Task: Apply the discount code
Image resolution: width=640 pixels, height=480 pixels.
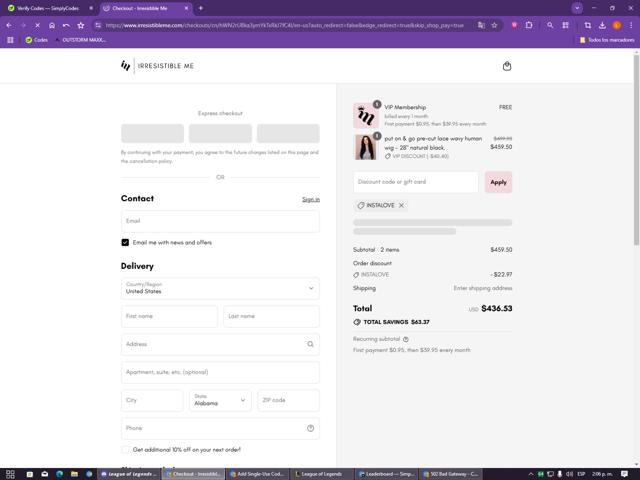Action: 498,182
